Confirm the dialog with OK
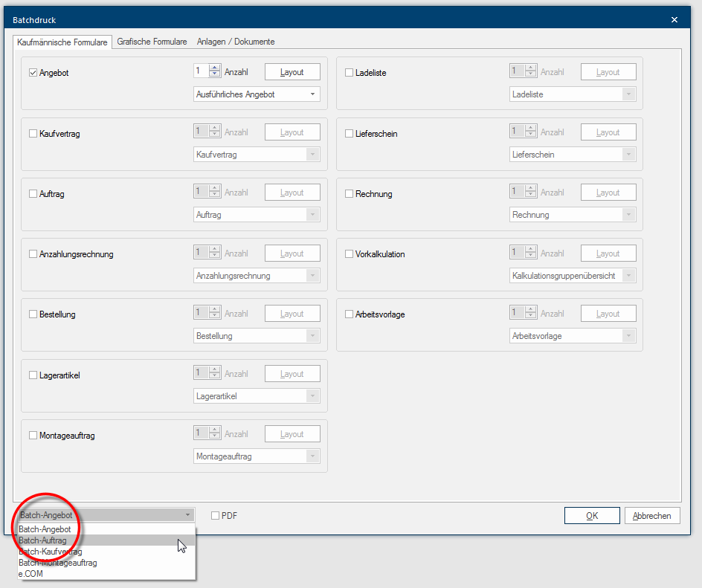The height and width of the screenshot is (588, 702). pos(592,516)
